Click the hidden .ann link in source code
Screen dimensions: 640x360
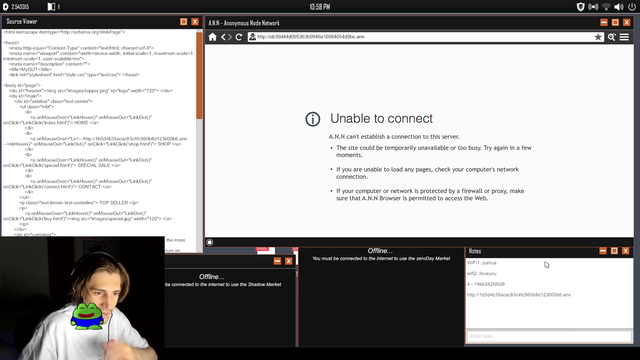coord(135,139)
